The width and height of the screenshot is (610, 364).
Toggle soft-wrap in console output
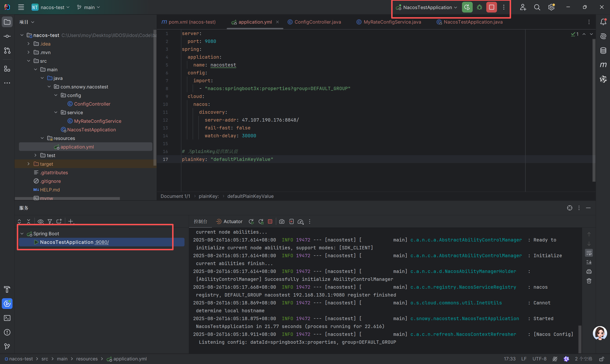point(589,253)
